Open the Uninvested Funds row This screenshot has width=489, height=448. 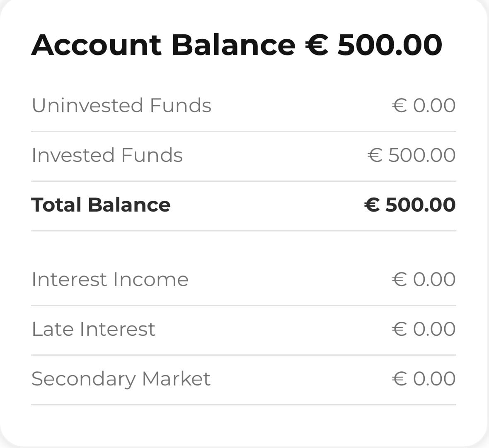click(244, 105)
